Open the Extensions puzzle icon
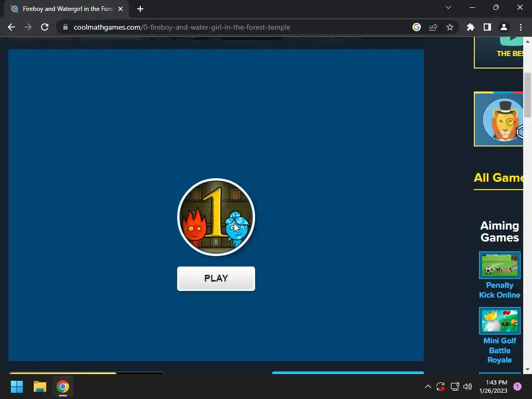532x399 pixels. pos(471,27)
